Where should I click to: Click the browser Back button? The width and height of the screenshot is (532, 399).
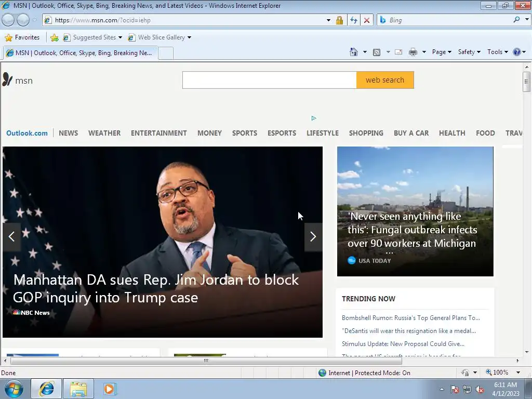coord(8,20)
